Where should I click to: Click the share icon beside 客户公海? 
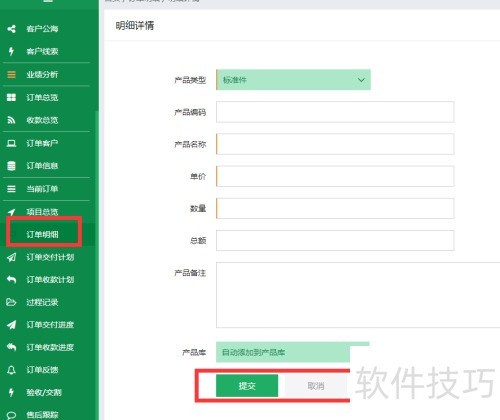coord(11,29)
